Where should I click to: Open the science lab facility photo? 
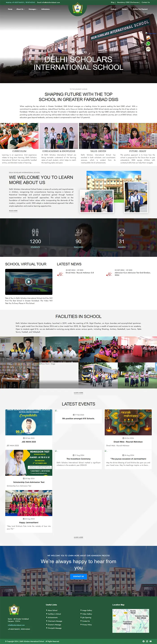point(59,349)
